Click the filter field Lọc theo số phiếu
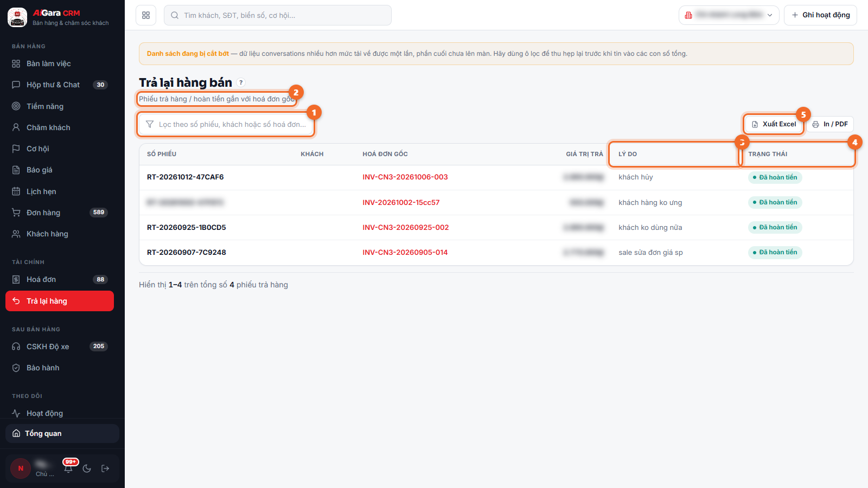 (x=226, y=124)
